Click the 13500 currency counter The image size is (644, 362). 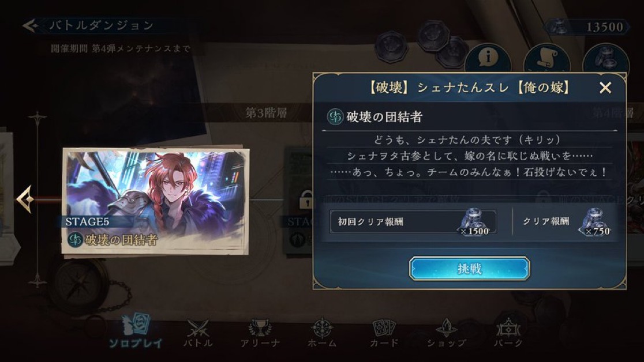click(587, 27)
